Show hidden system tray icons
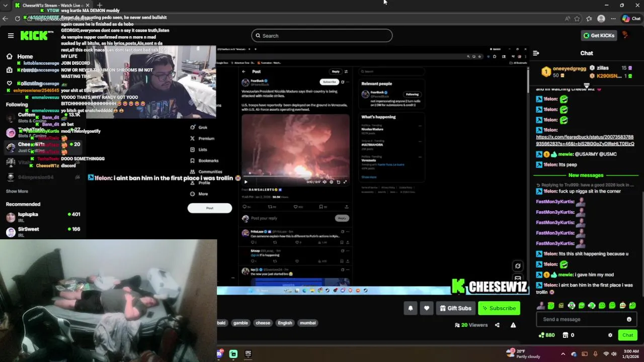The image size is (644, 362). click(563, 354)
